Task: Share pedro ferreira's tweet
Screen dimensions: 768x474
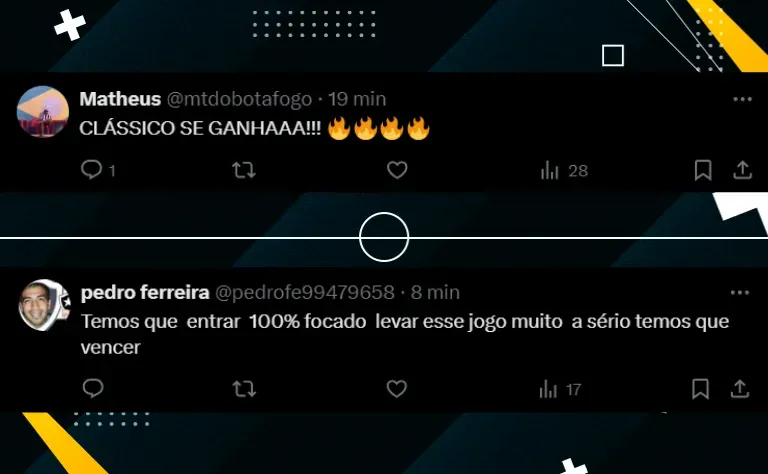Action: coord(740,389)
